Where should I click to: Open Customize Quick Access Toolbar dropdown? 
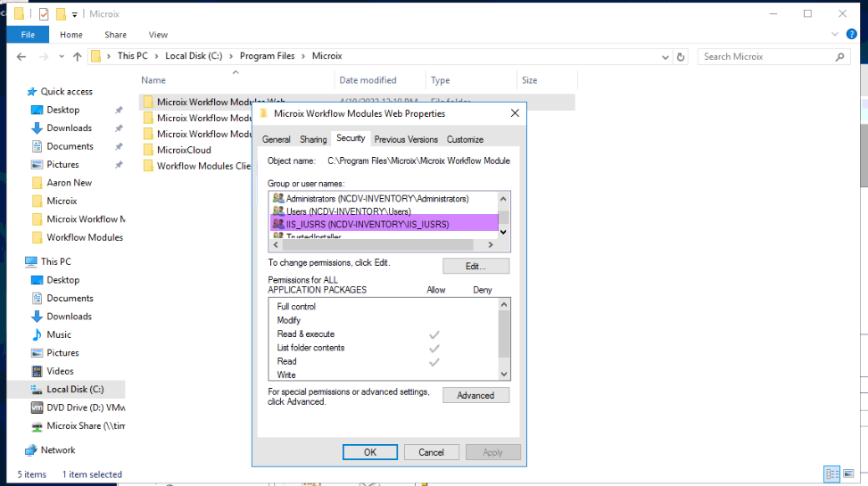click(x=75, y=14)
